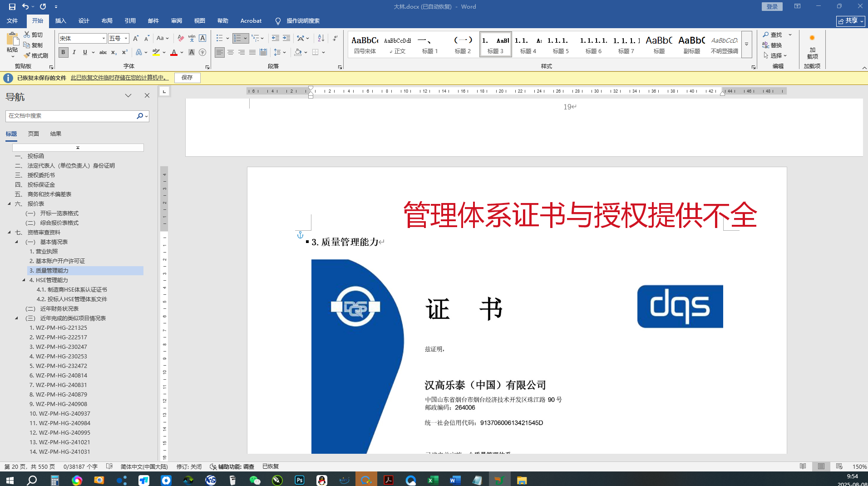Increase paragraph indent
Viewport: 868px width, 486px height.
click(x=286, y=39)
